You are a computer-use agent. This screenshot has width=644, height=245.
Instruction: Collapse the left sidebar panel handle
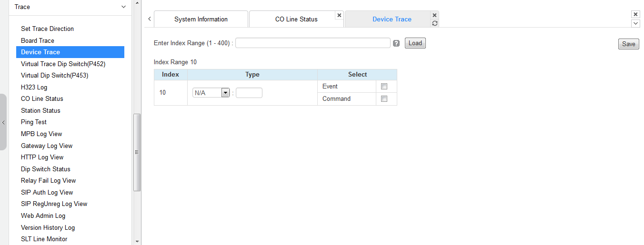tap(3, 122)
